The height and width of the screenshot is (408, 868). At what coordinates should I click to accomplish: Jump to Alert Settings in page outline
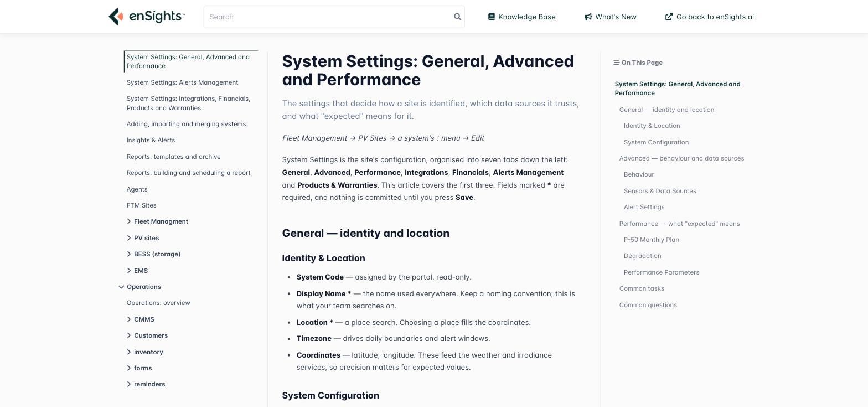[644, 207]
